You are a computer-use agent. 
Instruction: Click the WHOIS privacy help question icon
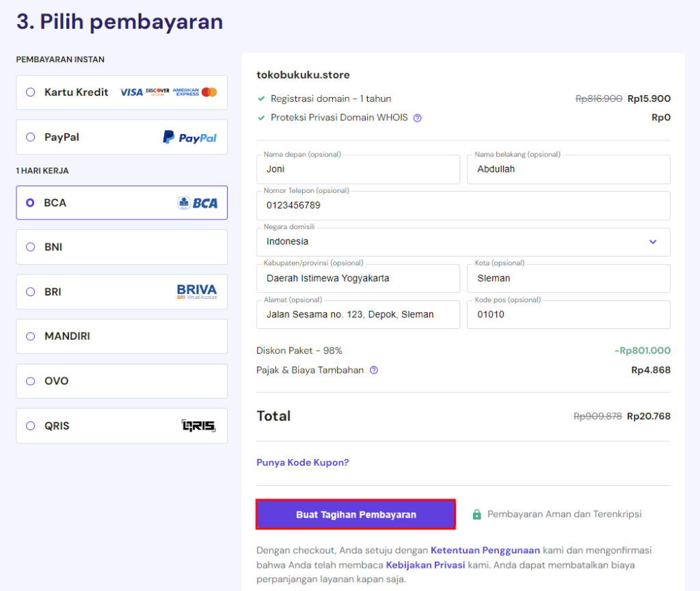coord(418,118)
